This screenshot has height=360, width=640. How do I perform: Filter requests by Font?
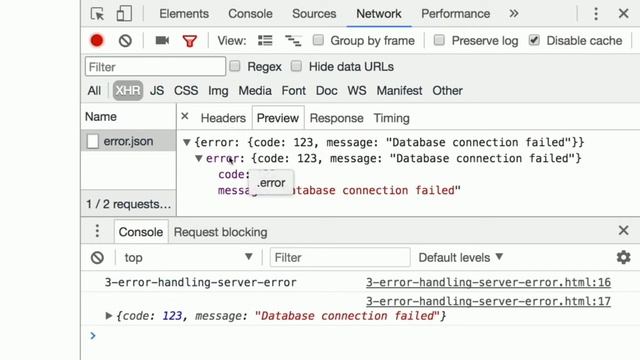point(293,91)
